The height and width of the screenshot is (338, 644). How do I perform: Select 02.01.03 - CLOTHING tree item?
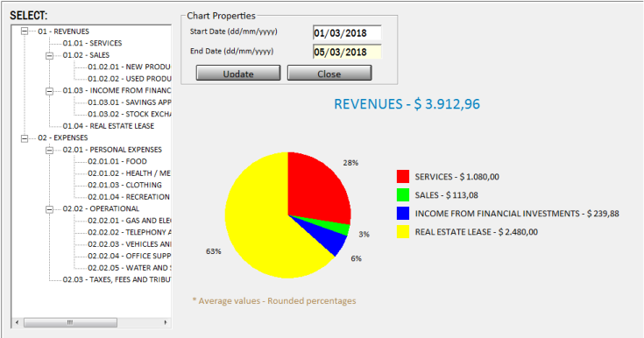pos(124,186)
